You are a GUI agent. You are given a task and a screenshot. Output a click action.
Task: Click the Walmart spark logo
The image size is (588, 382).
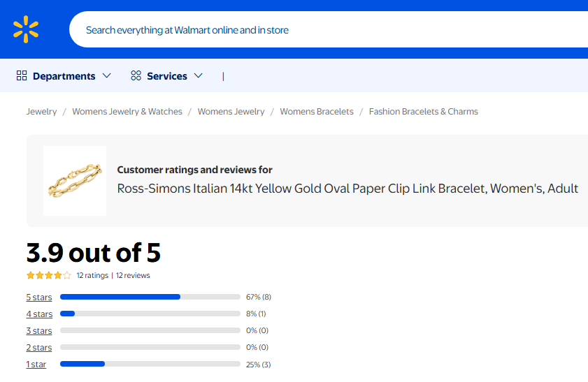tap(26, 29)
